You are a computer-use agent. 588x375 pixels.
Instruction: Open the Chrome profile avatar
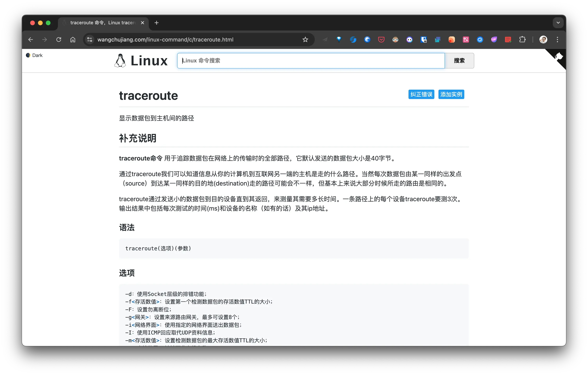pyautogui.click(x=543, y=39)
